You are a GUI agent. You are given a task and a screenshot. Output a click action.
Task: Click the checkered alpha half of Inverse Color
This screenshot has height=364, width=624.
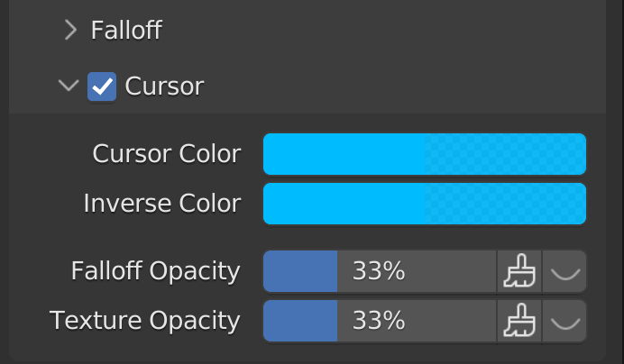pyautogui.click(x=505, y=204)
